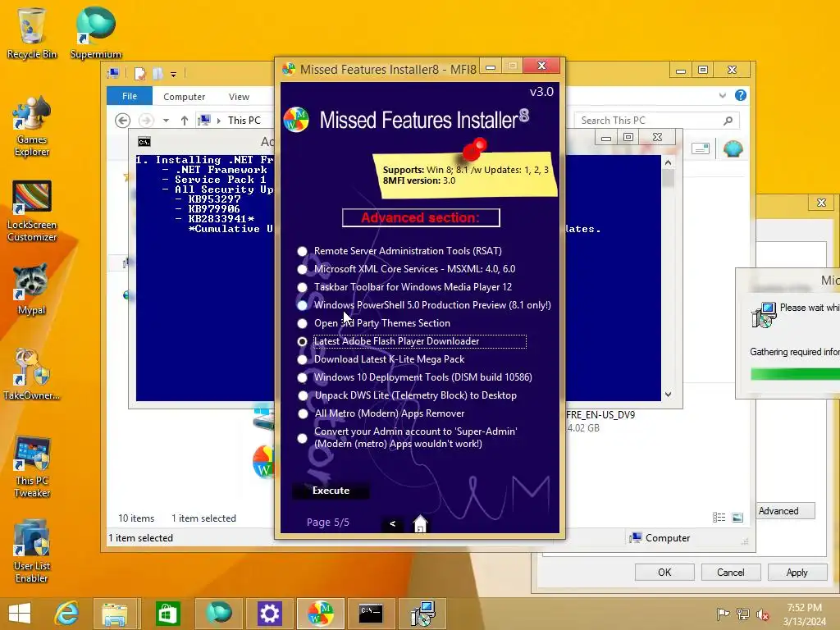
Task: Switch to MFI8 taskbar icon
Action: (320, 614)
